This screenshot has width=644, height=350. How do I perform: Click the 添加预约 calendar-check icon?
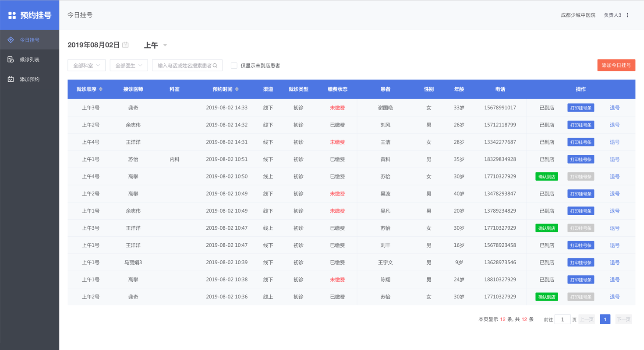[11, 79]
